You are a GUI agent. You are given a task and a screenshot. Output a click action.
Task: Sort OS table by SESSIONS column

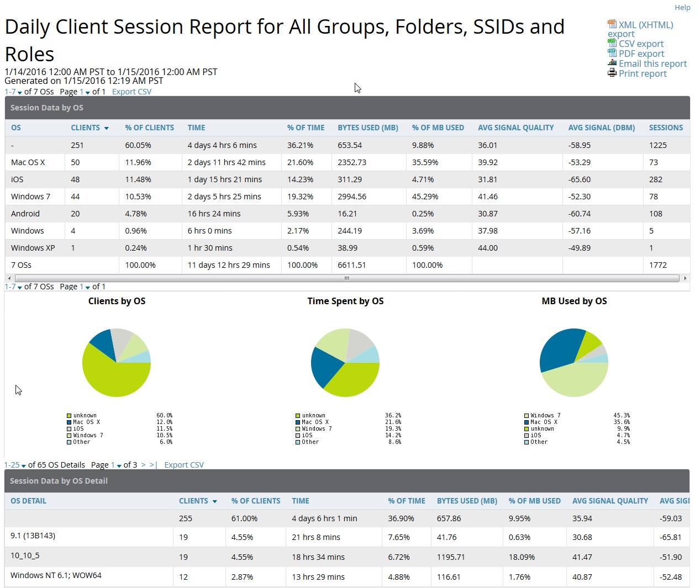tap(666, 128)
